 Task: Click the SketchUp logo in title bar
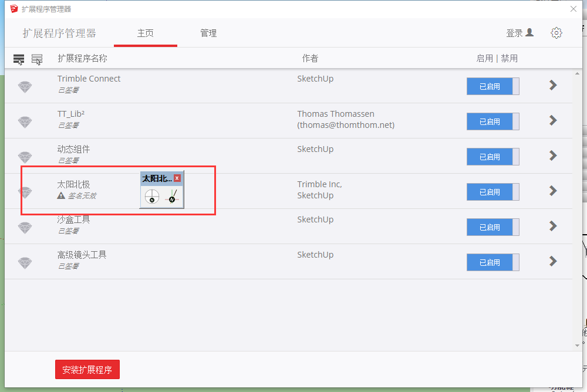[14, 9]
